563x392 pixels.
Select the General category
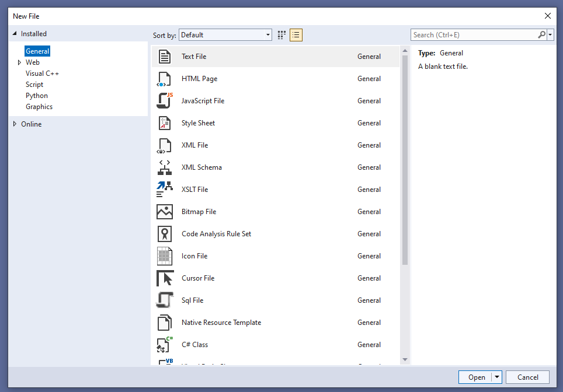click(37, 51)
